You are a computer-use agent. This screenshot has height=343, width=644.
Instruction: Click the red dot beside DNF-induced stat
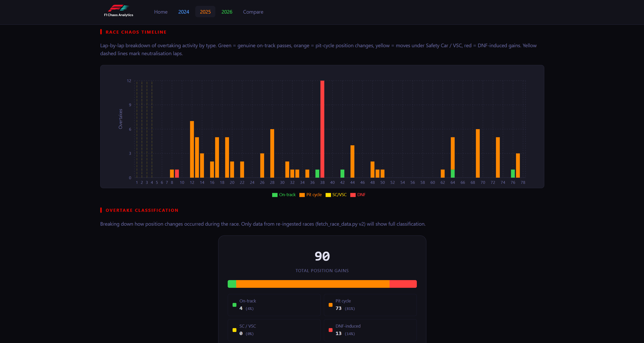(330, 330)
